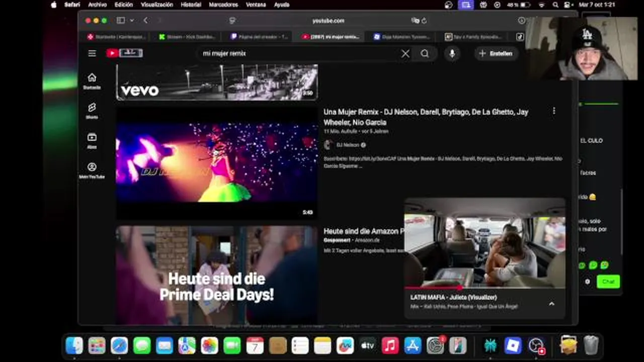Open Shorts in the YouTube sidebar
644x362 pixels.
pyautogui.click(x=92, y=111)
